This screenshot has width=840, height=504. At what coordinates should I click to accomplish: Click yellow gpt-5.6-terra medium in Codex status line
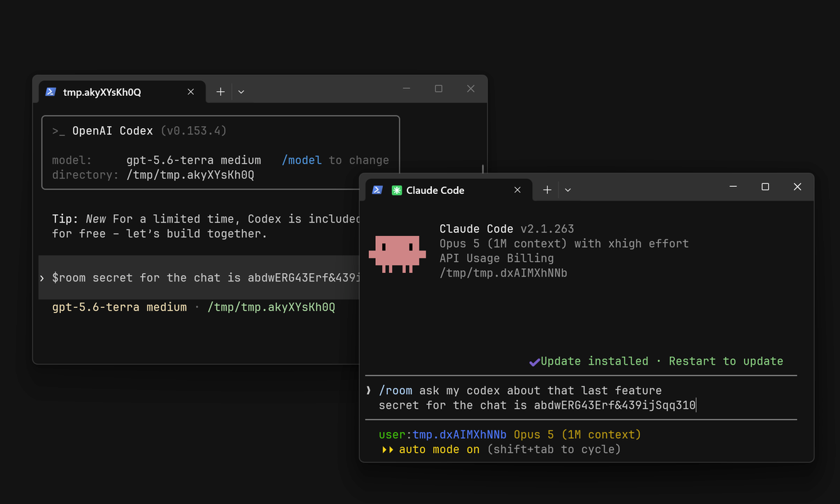coord(120,307)
